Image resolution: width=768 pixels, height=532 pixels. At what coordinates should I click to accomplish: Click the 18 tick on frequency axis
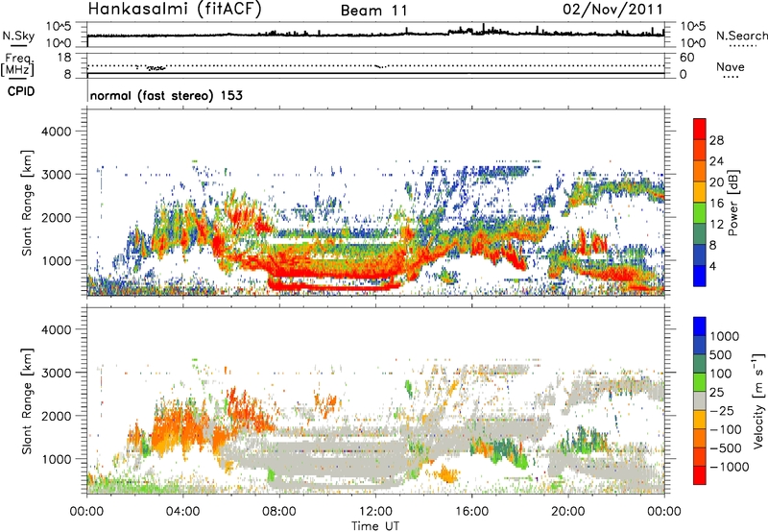click(x=64, y=58)
